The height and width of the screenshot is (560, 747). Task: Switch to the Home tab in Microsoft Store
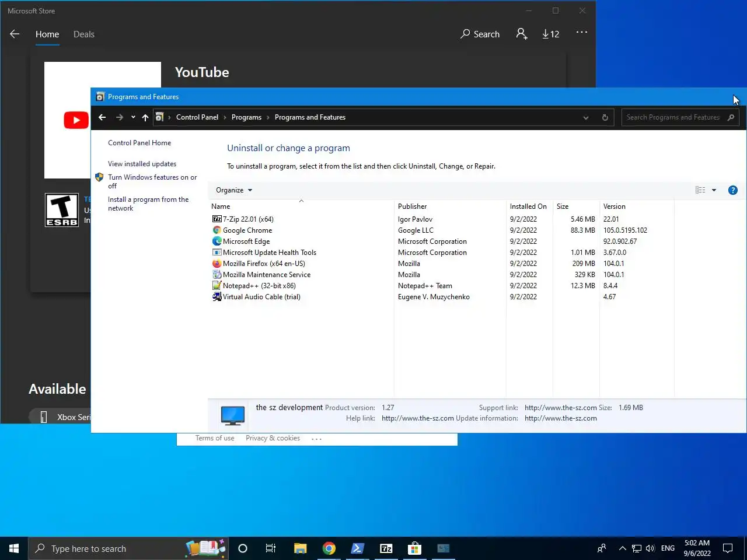coord(47,34)
